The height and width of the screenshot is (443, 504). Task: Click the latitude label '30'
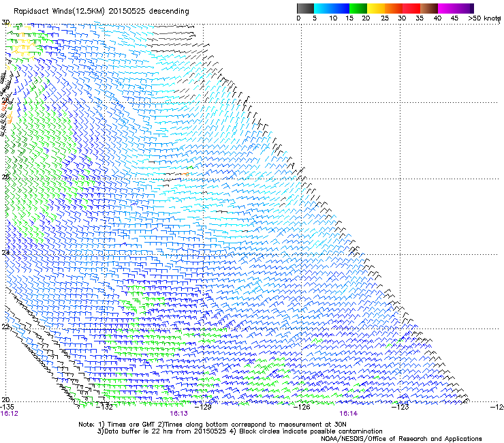click(5, 22)
